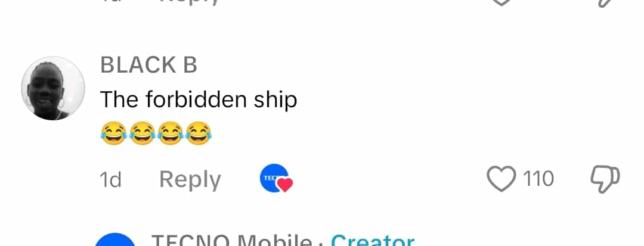Open the TECNO Mobile username
Viewport: 644px width, 246px height.
pyautogui.click(x=231, y=240)
